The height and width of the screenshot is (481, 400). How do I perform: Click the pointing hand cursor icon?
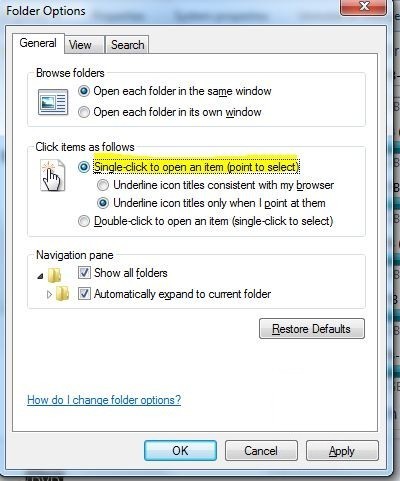tap(52, 175)
